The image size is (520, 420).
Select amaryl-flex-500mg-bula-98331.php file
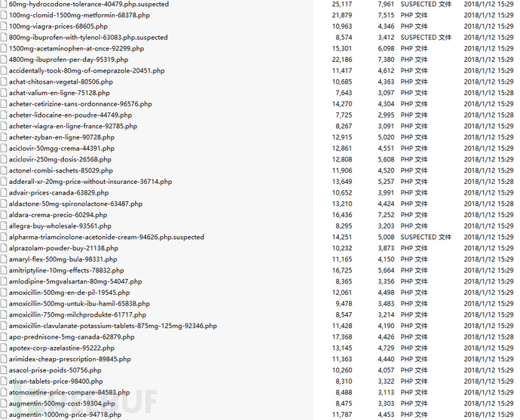(x=63, y=259)
